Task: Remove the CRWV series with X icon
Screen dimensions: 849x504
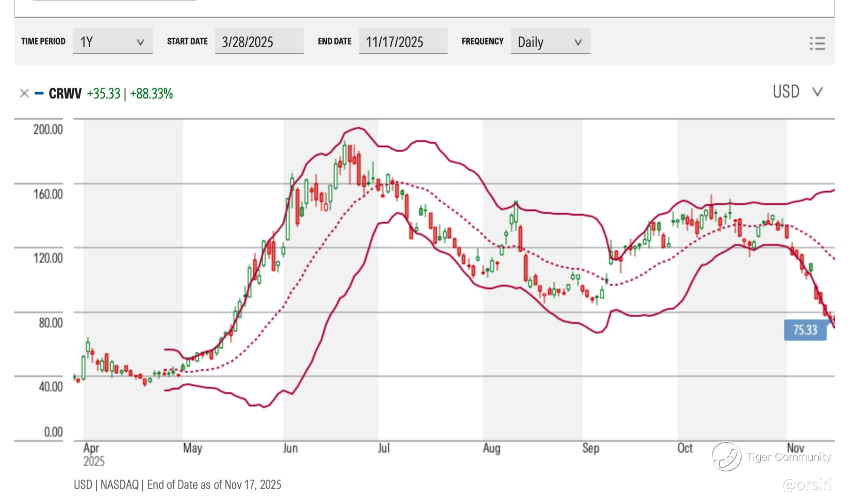Action: 24,93
